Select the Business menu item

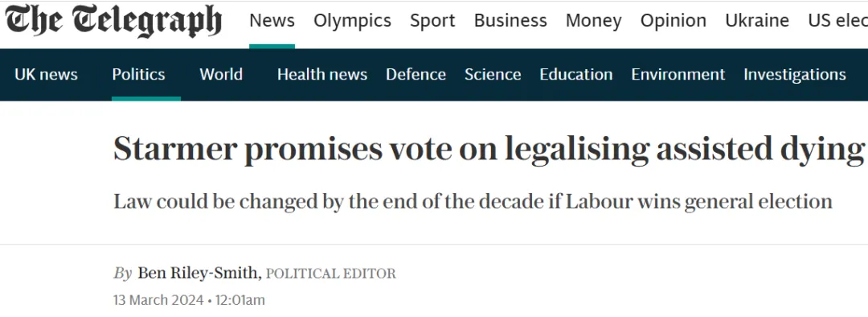(510, 21)
